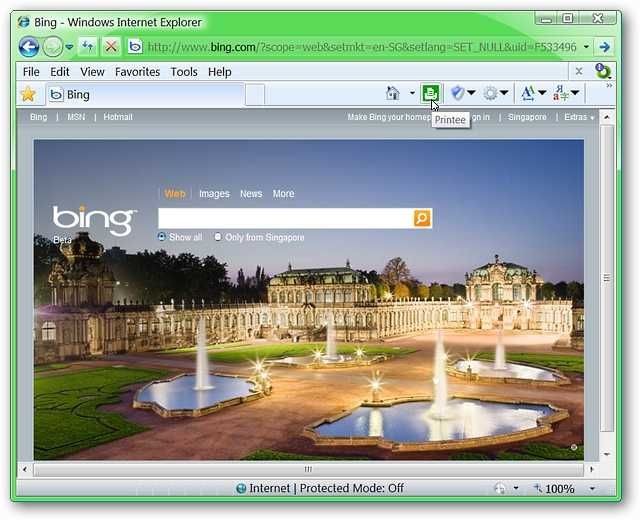
Task: Click the browser Back button
Action: click(x=29, y=47)
